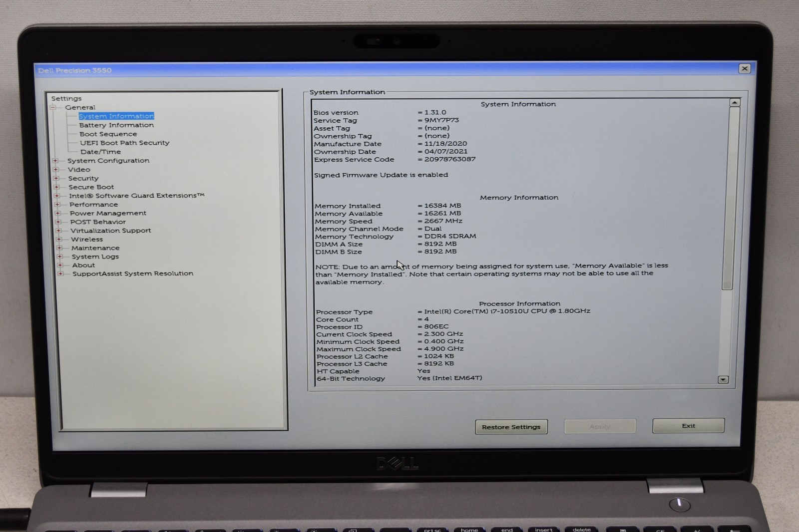Click the Memory Technology value DDR4 SDRAM
The width and height of the screenshot is (799, 532).
(450, 236)
